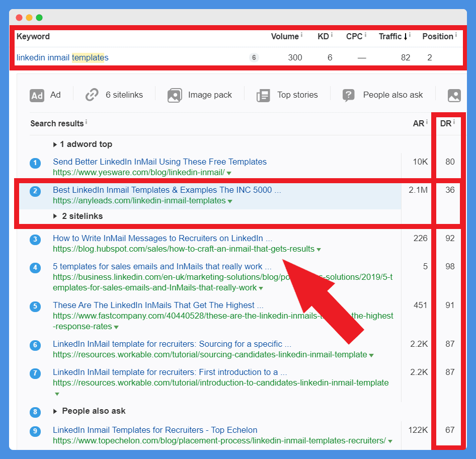Viewport: 476px width, 459px height.
Task: Click the Traffic sort arrow
Action: click(x=405, y=37)
